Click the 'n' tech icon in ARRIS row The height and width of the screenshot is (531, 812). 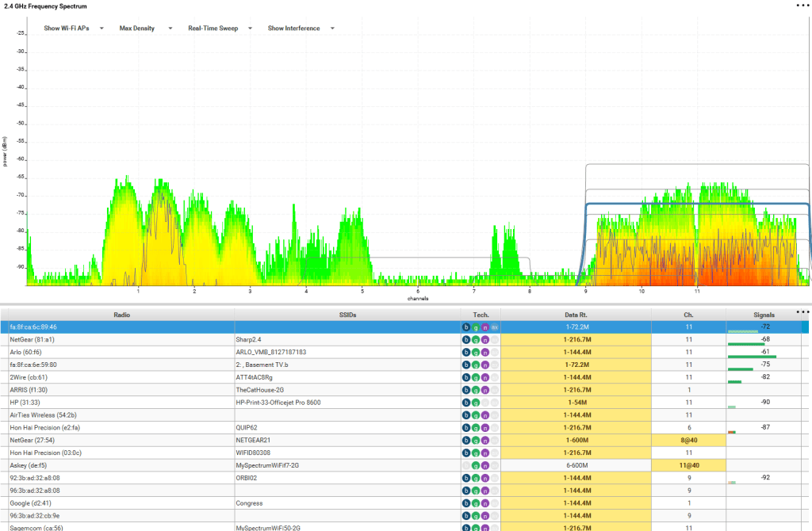(x=485, y=390)
